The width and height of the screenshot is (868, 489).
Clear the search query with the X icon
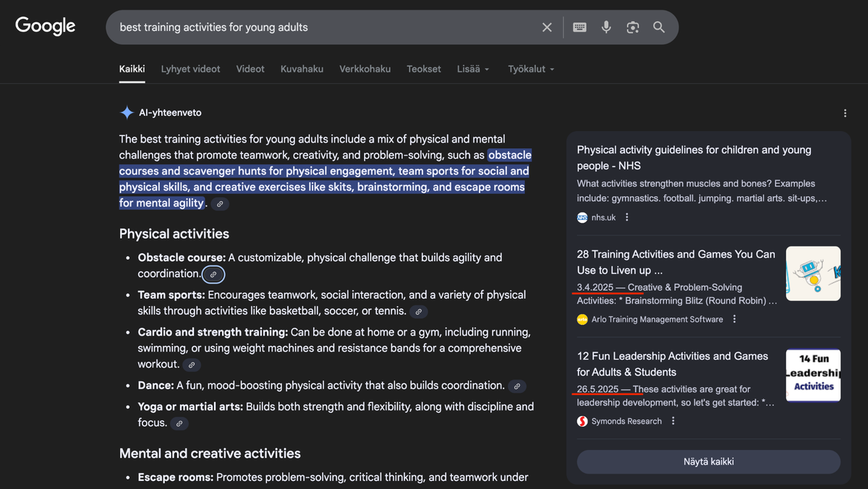click(x=547, y=27)
